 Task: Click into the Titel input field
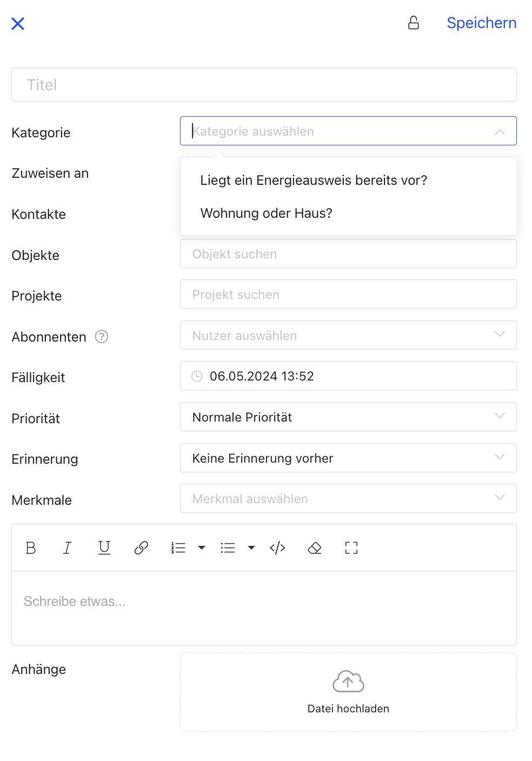[264, 85]
